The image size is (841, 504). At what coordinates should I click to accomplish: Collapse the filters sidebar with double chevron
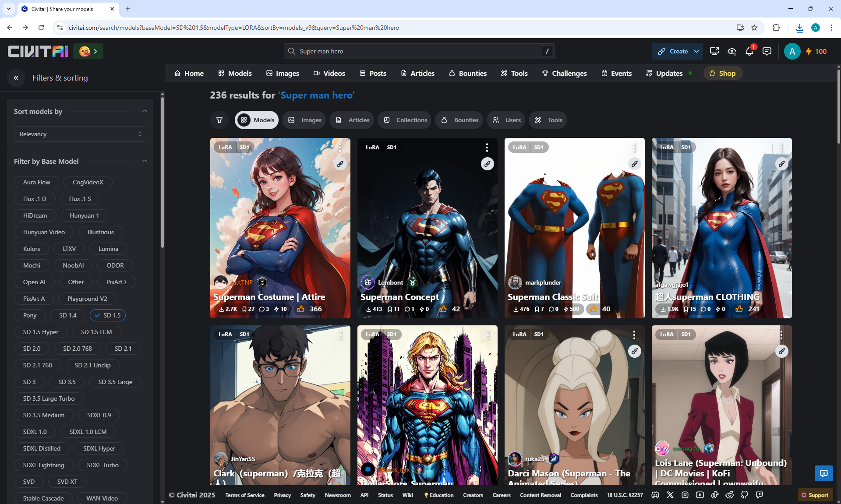pyautogui.click(x=16, y=78)
